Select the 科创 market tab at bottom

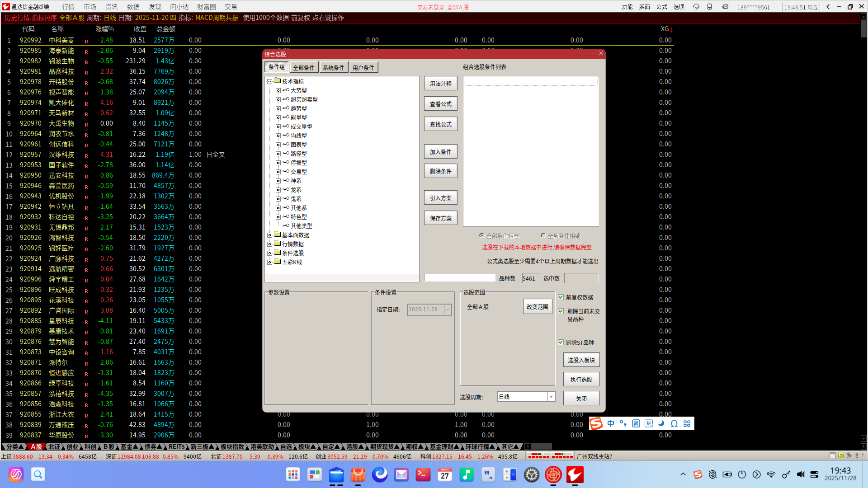coord(90,446)
